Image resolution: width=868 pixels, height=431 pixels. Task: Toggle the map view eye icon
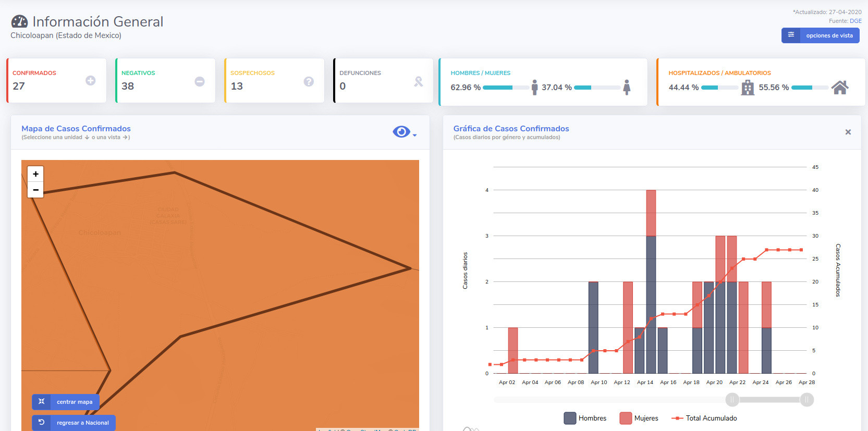[401, 132]
